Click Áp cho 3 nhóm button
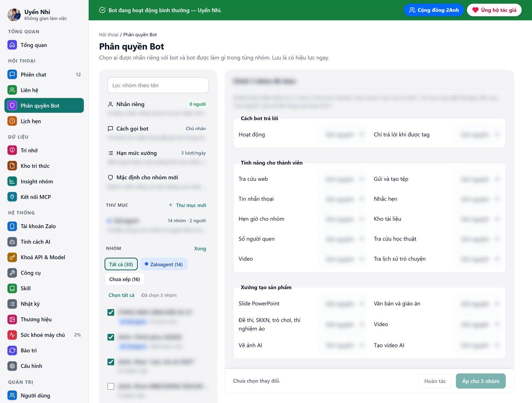 pos(480,381)
